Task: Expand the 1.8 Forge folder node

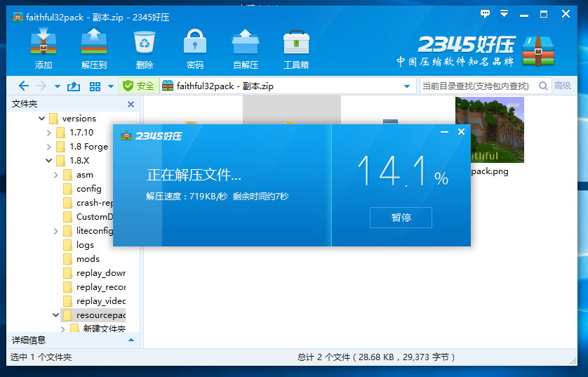Action: tap(48, 147)
